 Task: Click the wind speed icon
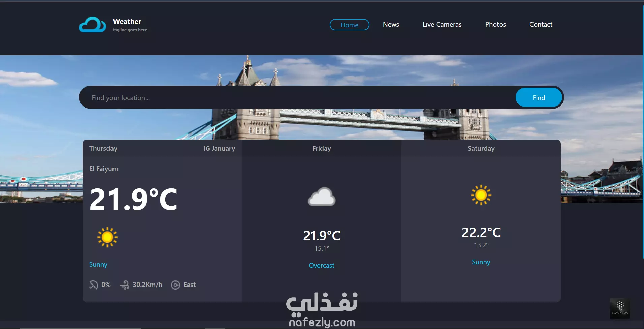point(124,285)
